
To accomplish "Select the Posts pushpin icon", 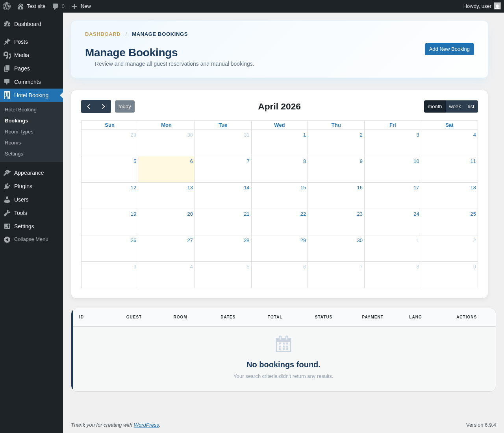I will tap(7, 42).
